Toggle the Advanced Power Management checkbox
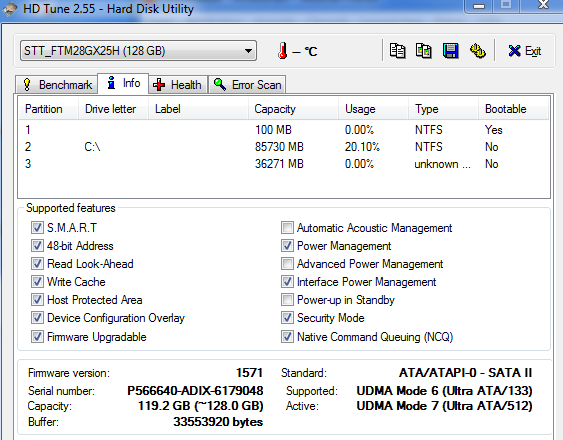 [x=287, y=264]
